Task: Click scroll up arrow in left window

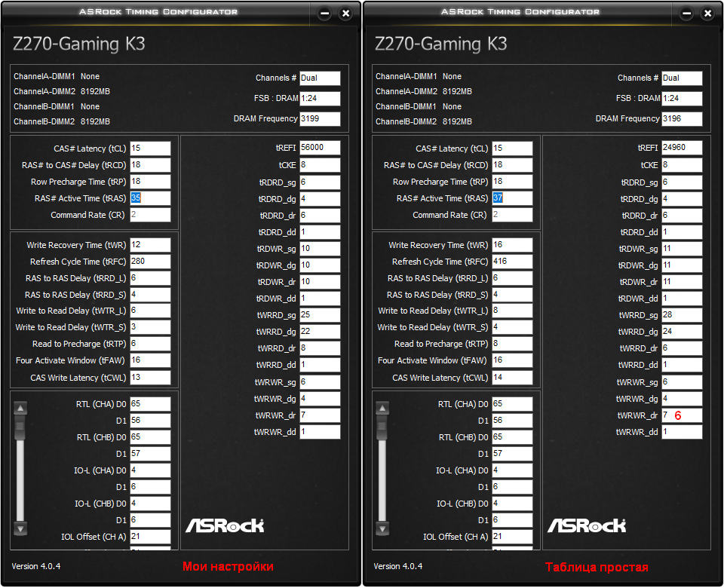Action: (20, 408)
